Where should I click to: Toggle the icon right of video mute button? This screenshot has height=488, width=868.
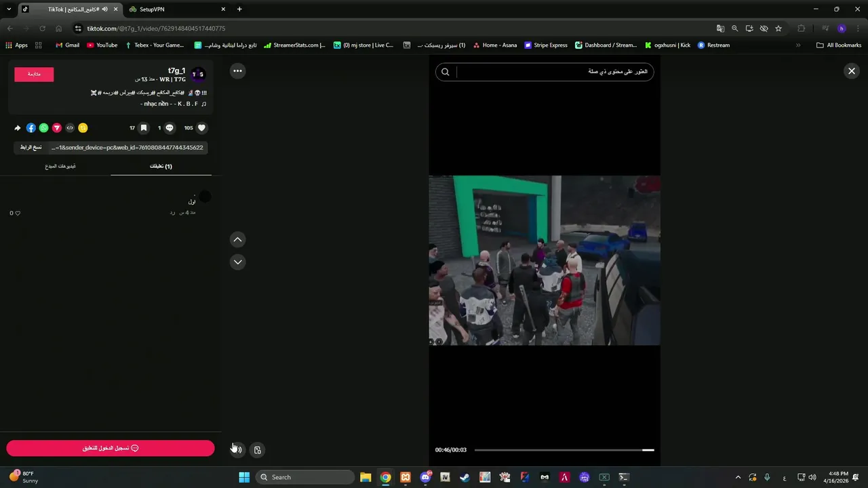pyautogui.click(x=258, y=449)
